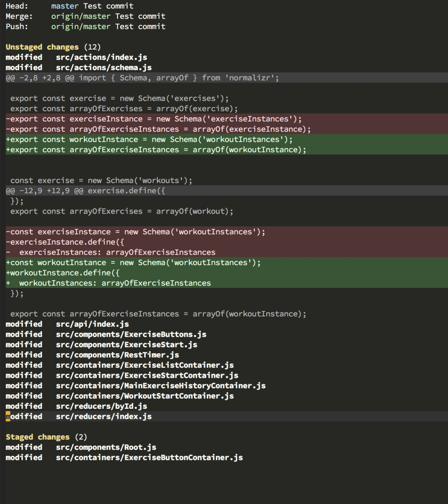Select the added workoutInstance Schema line
The height and width of the screenshot is (504, 448).
coord(149,139)
